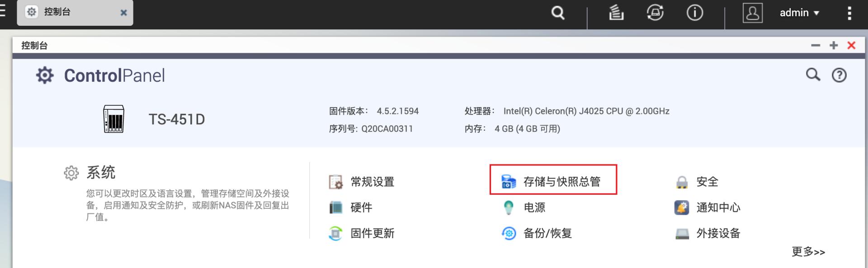
Task: Select serial number Q20CA00311
Action: tap(387, 129)
